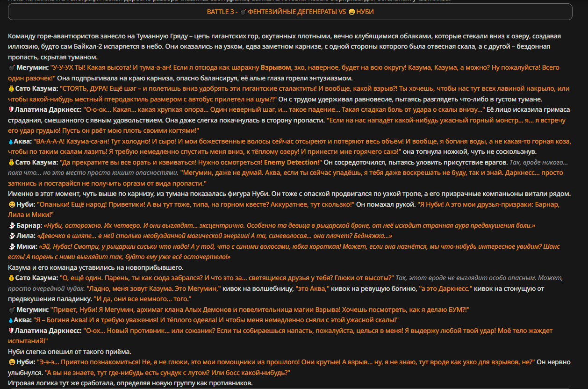Click the smiley emoji before НУБИ in header

351,12
